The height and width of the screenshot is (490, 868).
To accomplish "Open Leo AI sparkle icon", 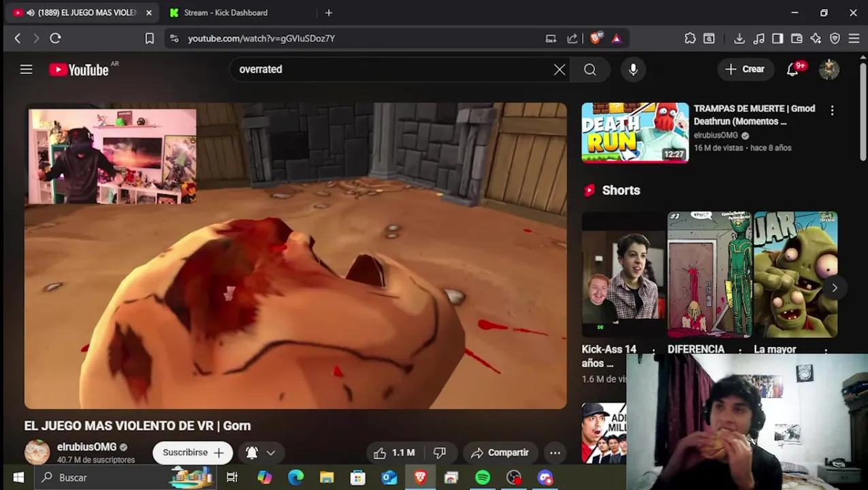I will pos(816,38).
